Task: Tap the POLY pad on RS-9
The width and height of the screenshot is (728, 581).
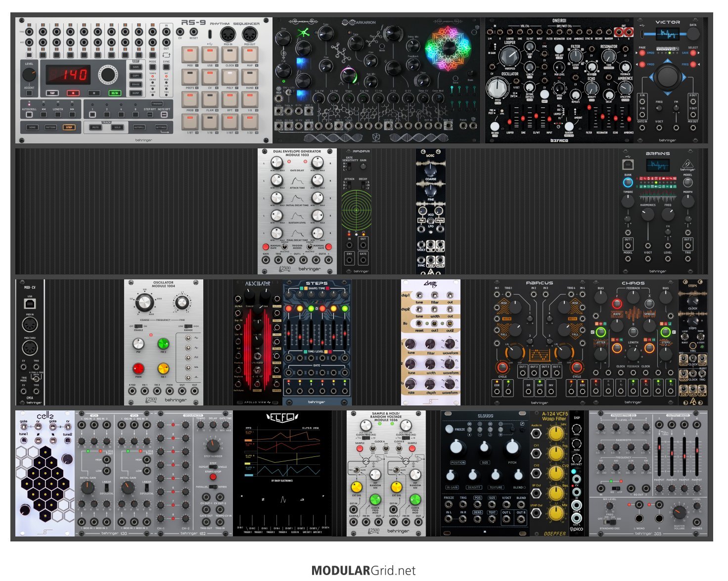Action: pyautogui.click(x=230, y=77)
